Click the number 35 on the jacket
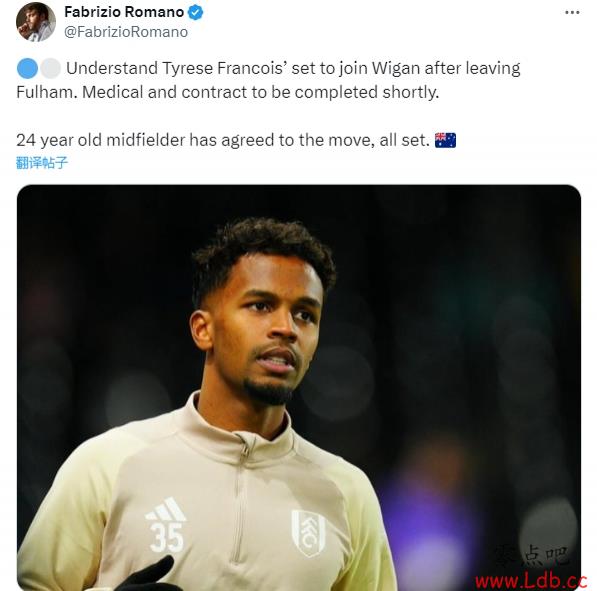 (x=166, y=537)
